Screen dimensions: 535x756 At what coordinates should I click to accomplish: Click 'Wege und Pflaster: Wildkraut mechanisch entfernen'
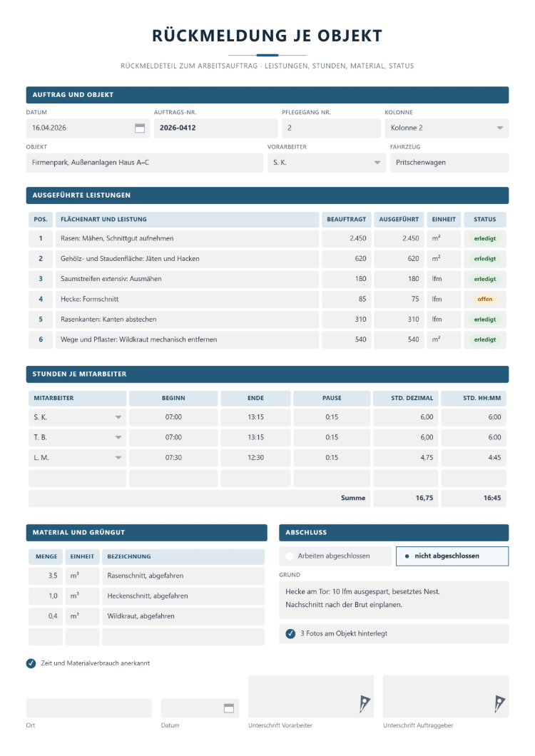(187, 340)
